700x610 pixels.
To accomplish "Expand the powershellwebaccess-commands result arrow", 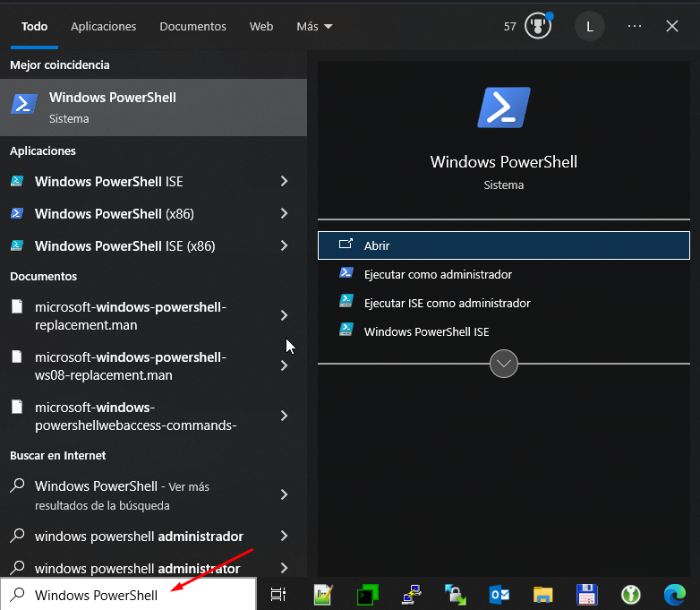I will pos(285,416).
